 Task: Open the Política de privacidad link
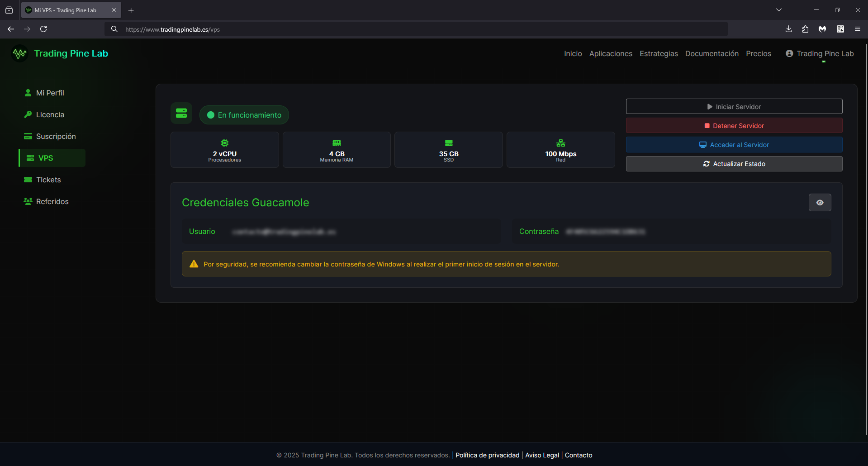click(x=487, y=455)
